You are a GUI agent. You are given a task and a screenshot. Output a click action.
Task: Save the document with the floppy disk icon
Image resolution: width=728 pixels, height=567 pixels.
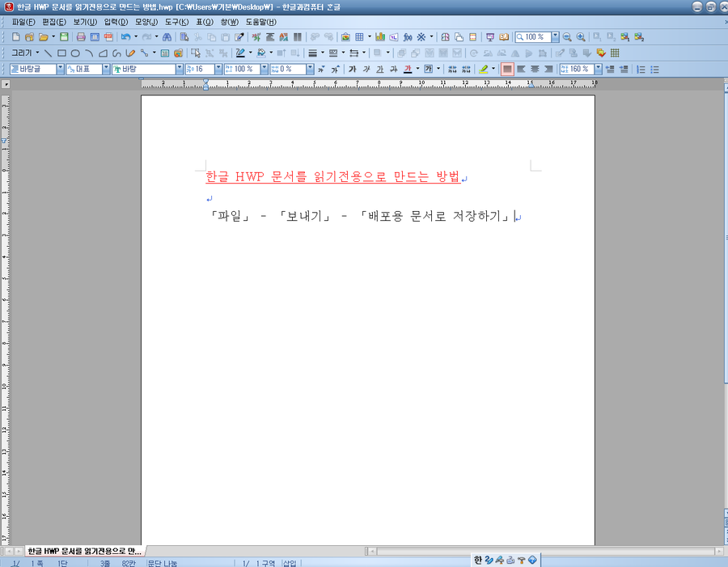click(x=64, y=37)
